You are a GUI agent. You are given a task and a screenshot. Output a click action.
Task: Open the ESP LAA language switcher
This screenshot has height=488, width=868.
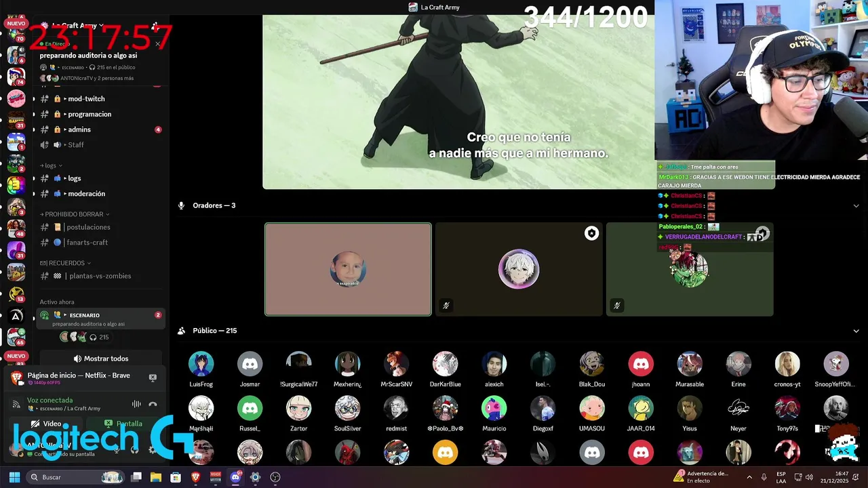click(x=781, y=477)
